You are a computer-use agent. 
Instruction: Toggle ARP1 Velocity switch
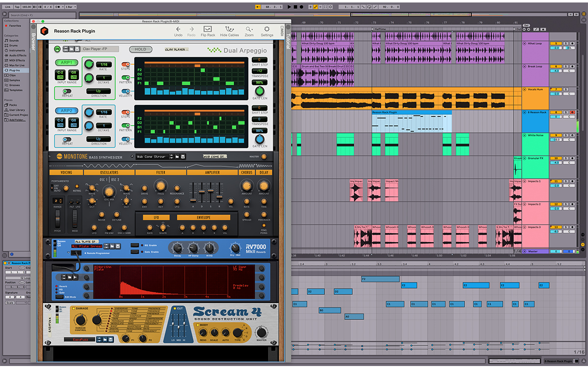125,91
